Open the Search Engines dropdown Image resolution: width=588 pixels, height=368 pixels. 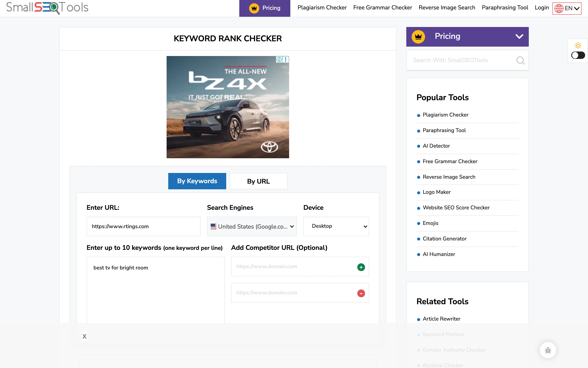[x=252, y=227]
